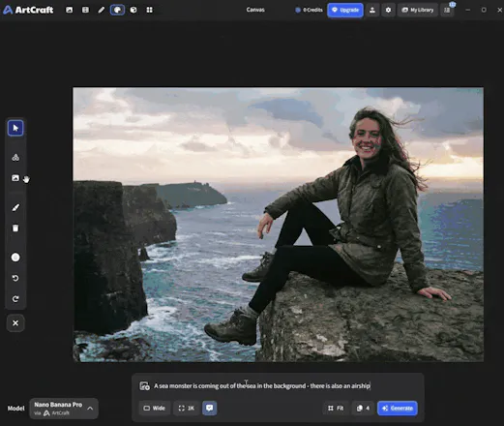Close the side toolbar with X
This screenshot has height=426, width=504.
point(15,323)
